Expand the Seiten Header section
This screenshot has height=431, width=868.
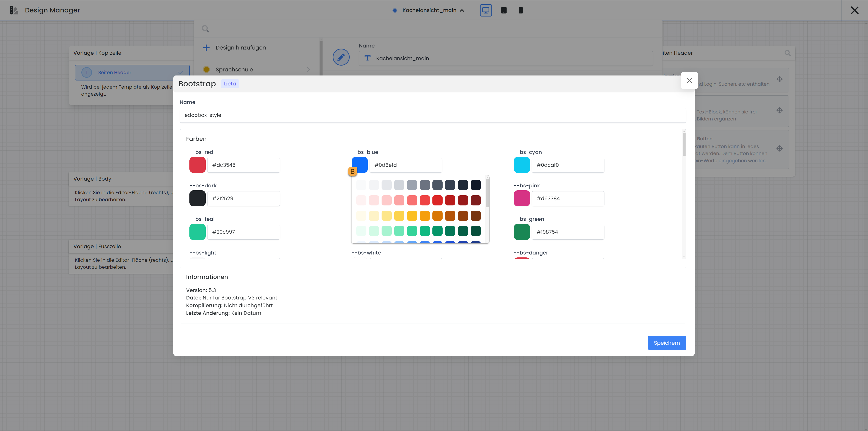(180, 73)
